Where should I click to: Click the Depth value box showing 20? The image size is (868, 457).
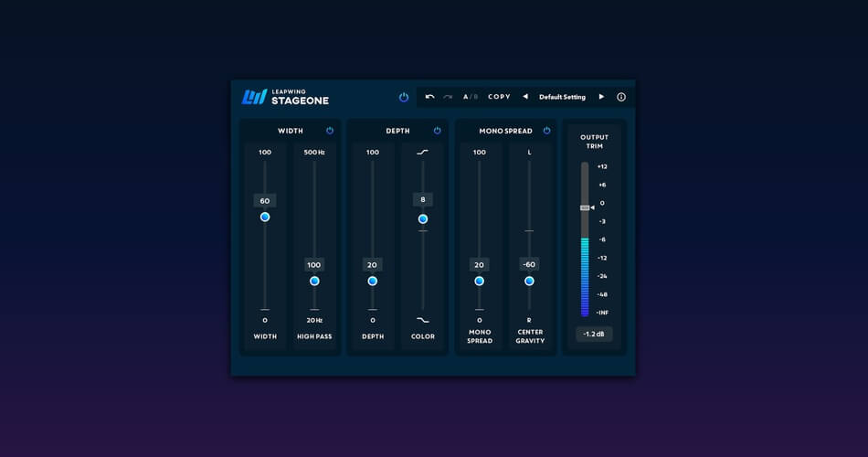coord(373,265)
